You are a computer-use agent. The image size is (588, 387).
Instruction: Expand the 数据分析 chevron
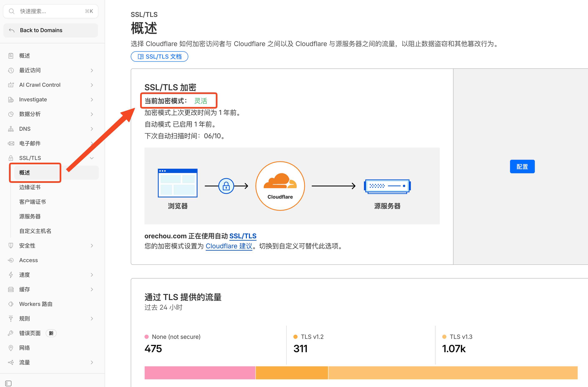(x=92, y=114)
